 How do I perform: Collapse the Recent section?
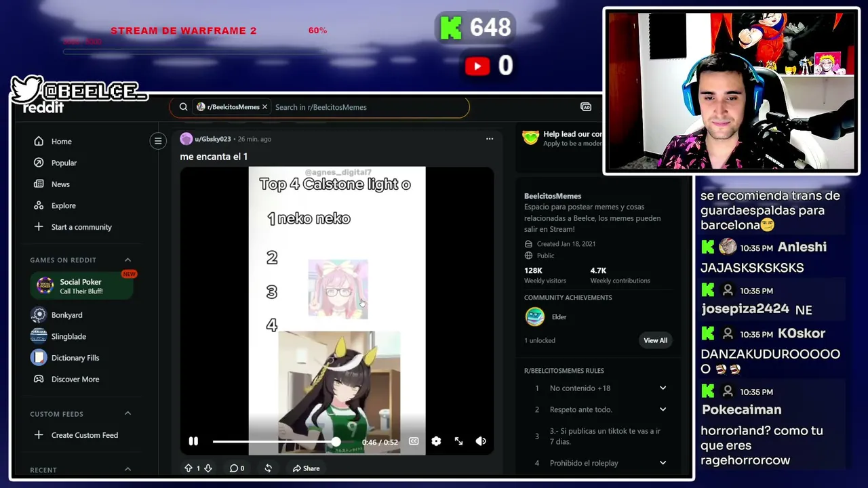point(127,469)
